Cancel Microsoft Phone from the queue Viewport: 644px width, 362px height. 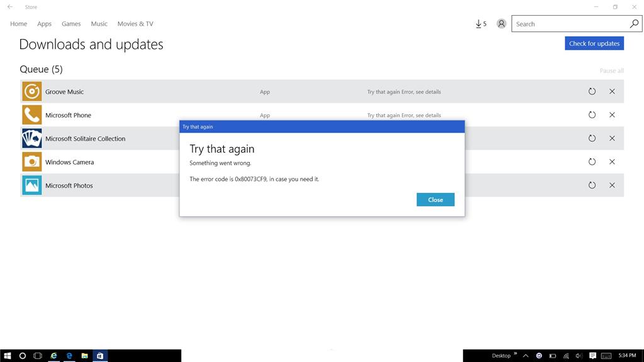(612, 115)
